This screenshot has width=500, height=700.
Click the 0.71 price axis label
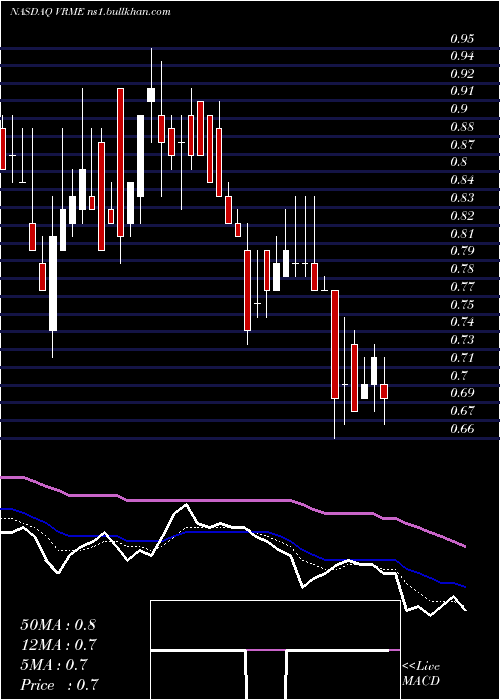[x=462, y=358]
